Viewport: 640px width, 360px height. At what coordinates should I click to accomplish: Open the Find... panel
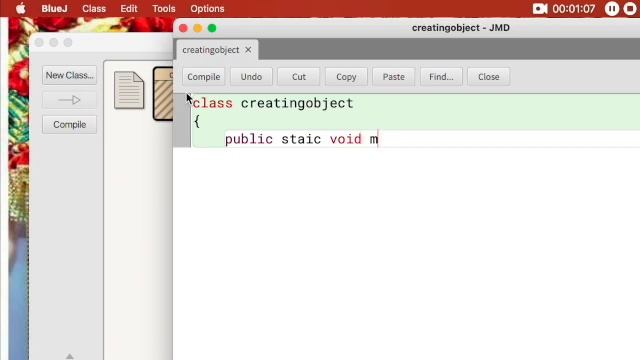coord(441,77)
